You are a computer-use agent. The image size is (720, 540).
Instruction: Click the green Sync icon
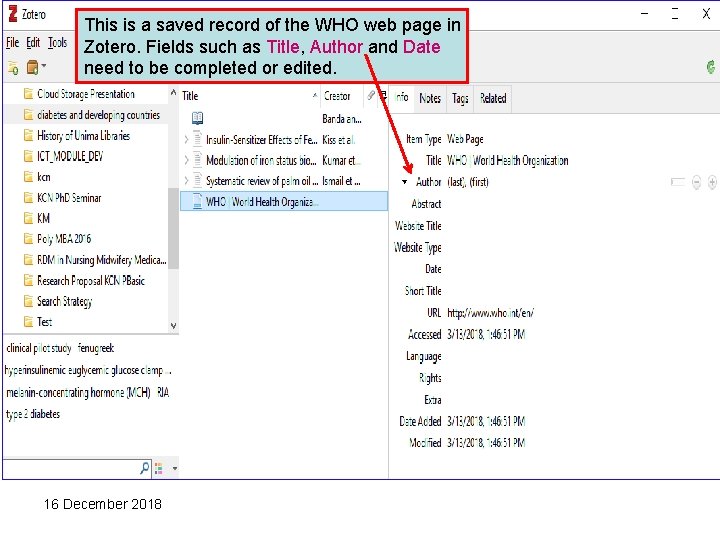(711, 67)
